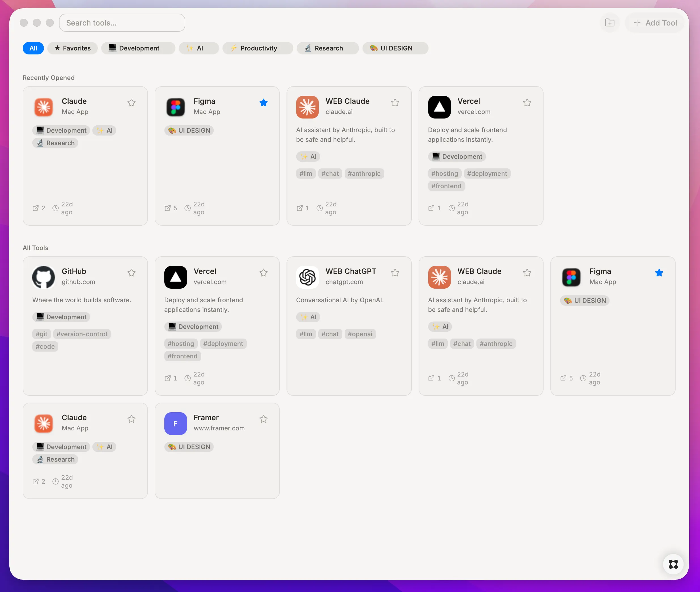700x592 pixels.
Task: Click the "Recently Opened" section heading
Action: click(49, 77)
